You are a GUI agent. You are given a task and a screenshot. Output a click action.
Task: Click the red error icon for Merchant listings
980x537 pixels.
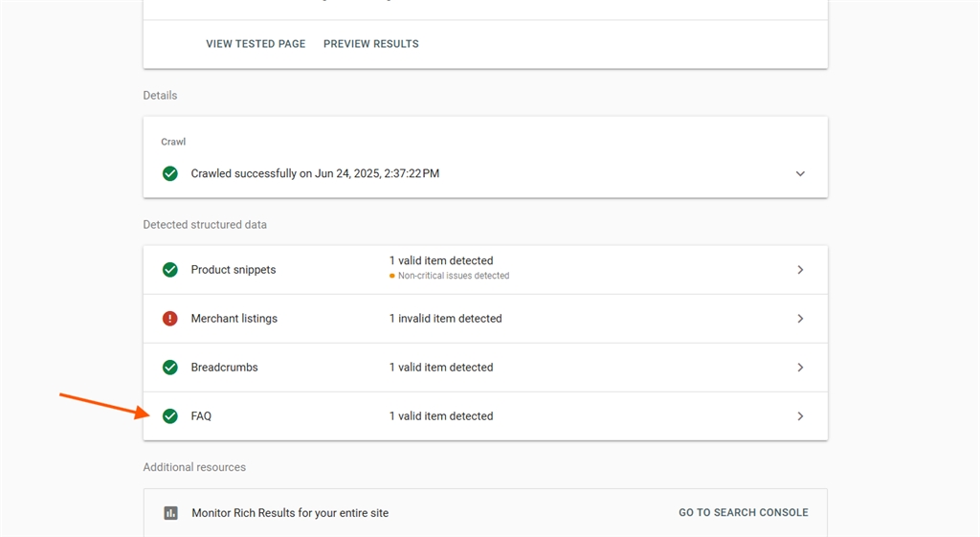[170, 318]
